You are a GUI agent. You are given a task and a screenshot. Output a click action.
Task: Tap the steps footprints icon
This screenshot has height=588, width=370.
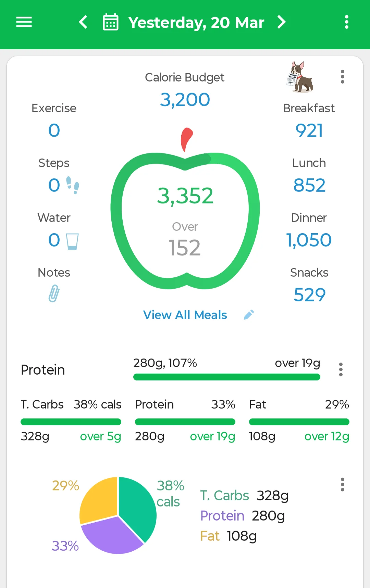[73, 185]
